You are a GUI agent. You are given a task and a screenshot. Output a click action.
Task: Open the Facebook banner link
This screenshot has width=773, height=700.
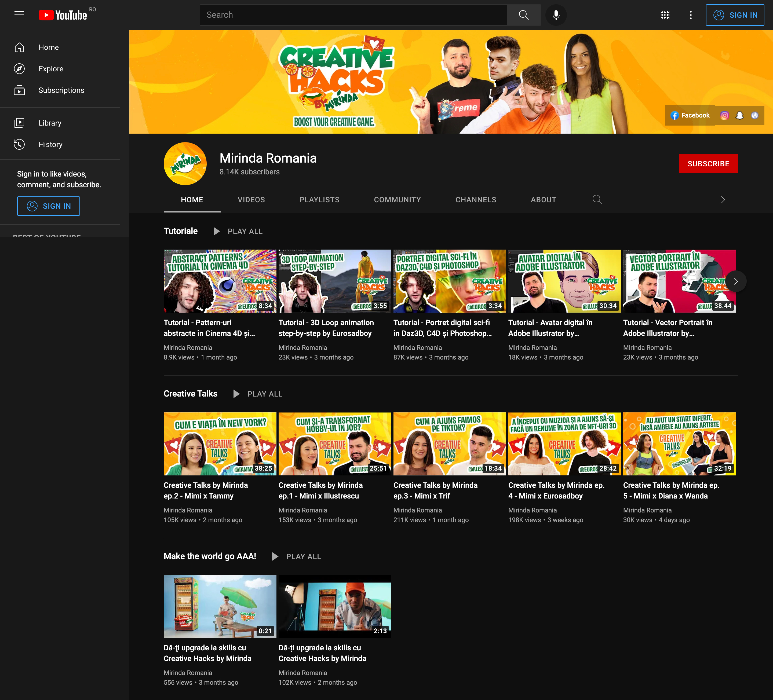click(x=690, y=115)
